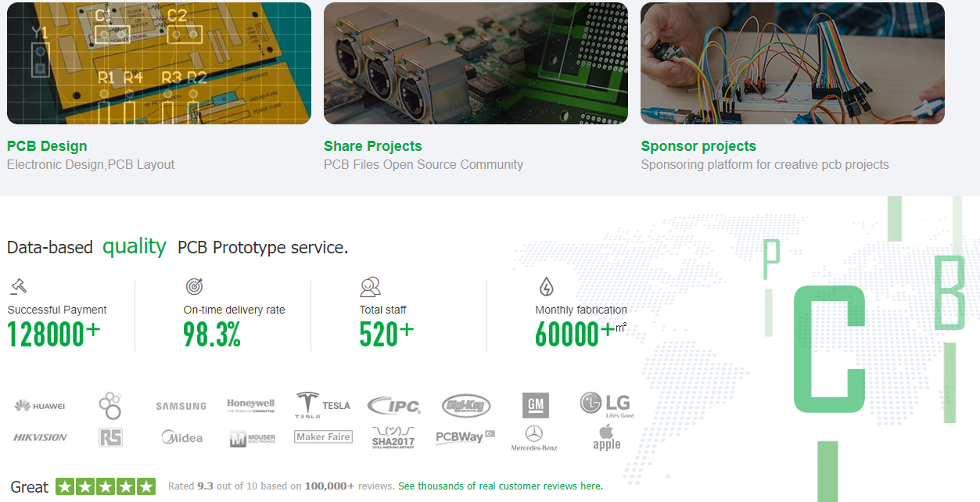Click the people icon above Total staff
980x502 pixels.
pyautogui.click(x=370, y=287)
